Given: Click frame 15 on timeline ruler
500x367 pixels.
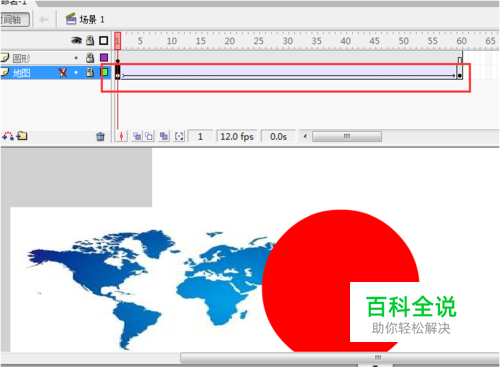Looking at the screenshot, I should coord(201,41).
